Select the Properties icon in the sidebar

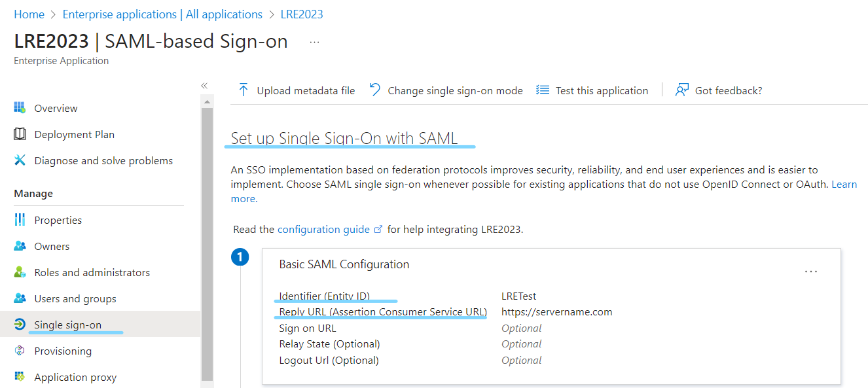(20, 219)
